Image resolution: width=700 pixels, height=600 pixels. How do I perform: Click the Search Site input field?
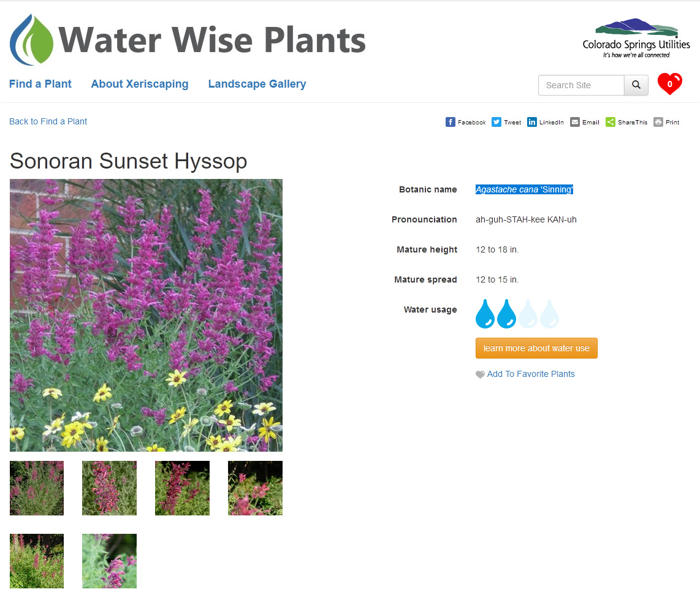pyautogui.click(x=581, y=85)
